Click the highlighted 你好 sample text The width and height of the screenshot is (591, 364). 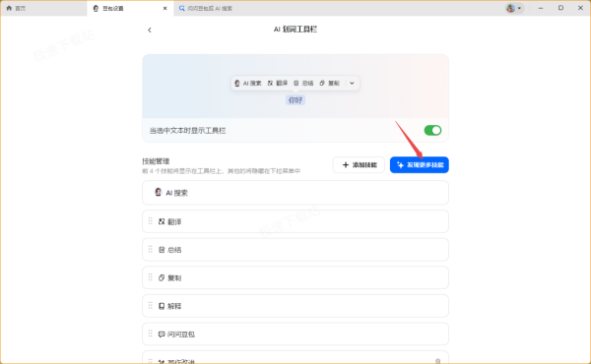tap(295, 100)
